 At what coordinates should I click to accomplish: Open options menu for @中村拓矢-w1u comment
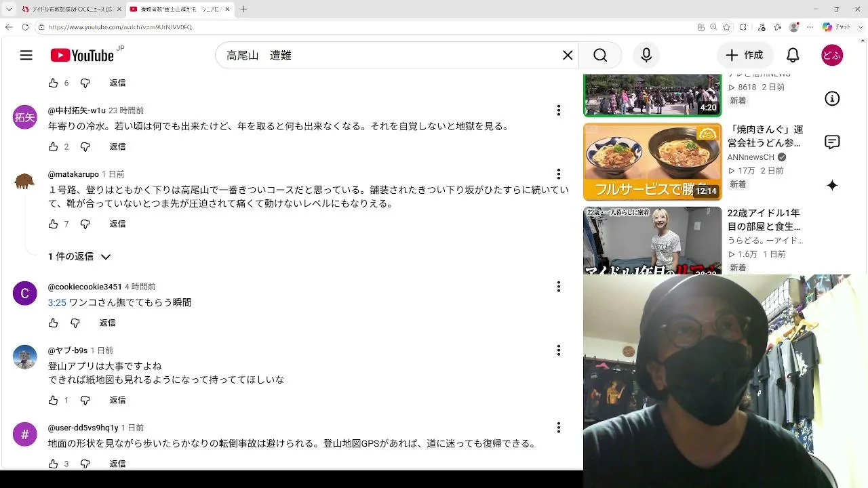pyautogui.click(x=559, y=110)
